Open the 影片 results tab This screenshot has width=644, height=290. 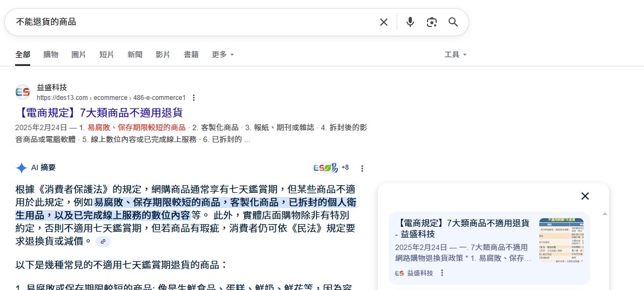click(x=163, y=55)
